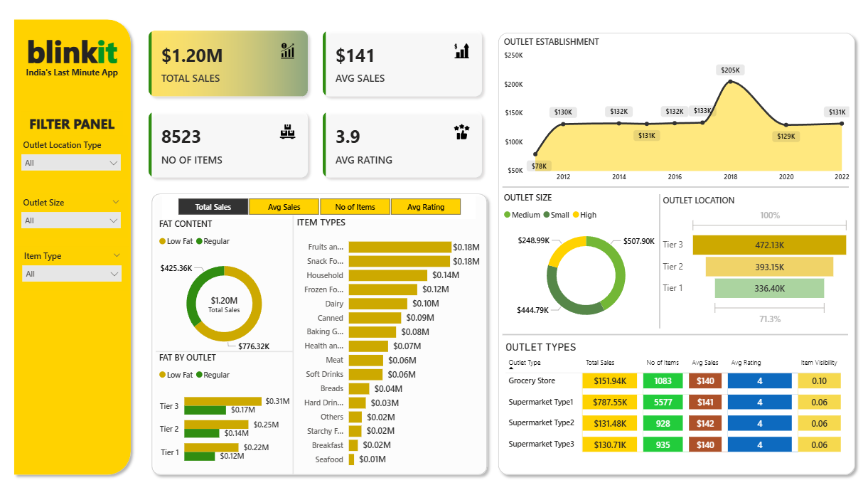Click the Avg Rating thumbs-up stars icon
The height and width of the screenshot is (490, 868).
click(461, 132)
